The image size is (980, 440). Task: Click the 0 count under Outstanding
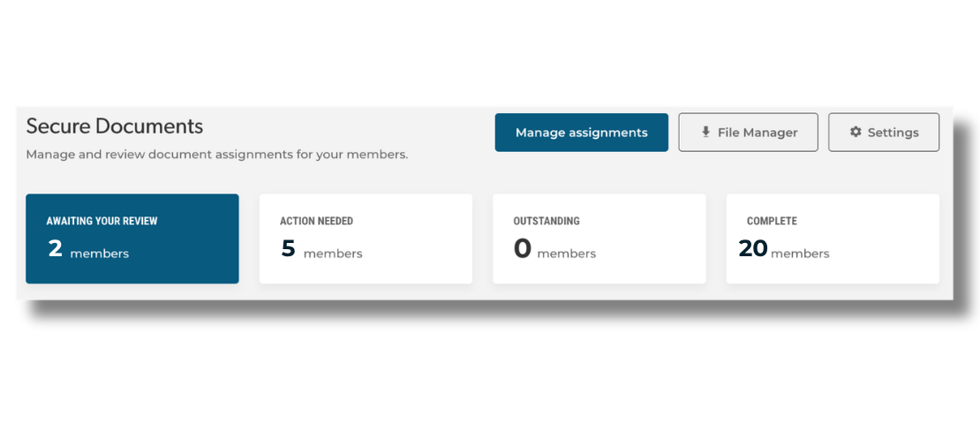click(523, 249)
